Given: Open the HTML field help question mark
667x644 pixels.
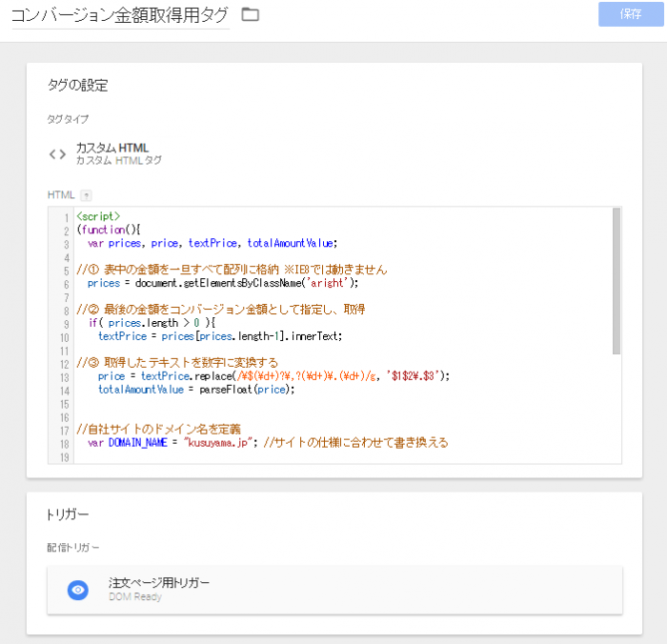Looking at the screenshot, I should click(86, 194).
